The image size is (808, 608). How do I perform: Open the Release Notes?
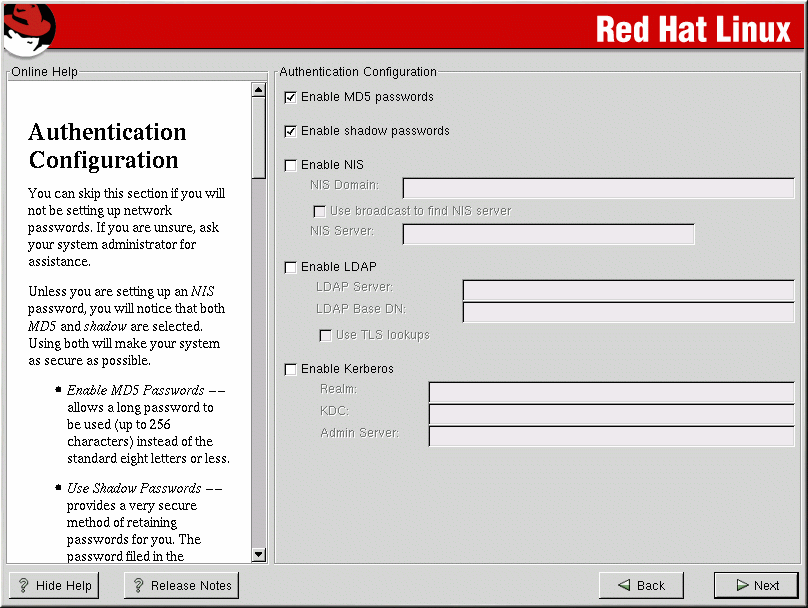click(181, 586)
